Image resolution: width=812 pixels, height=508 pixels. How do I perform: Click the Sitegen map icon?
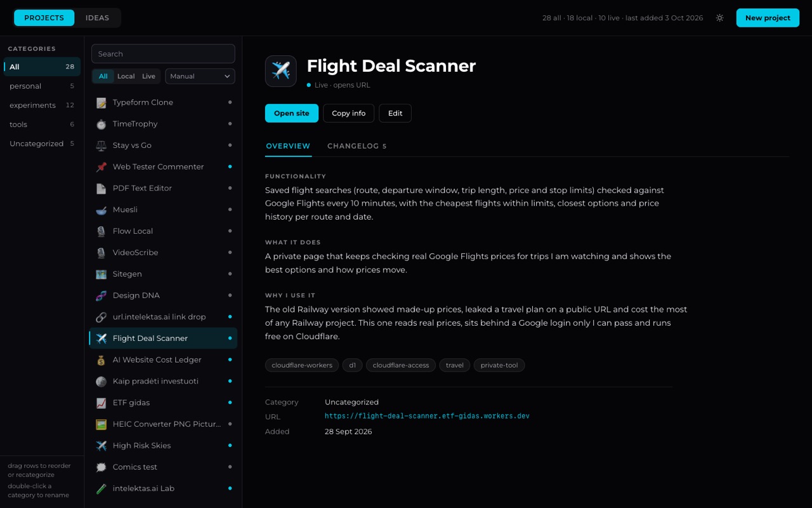coord(101,274)
